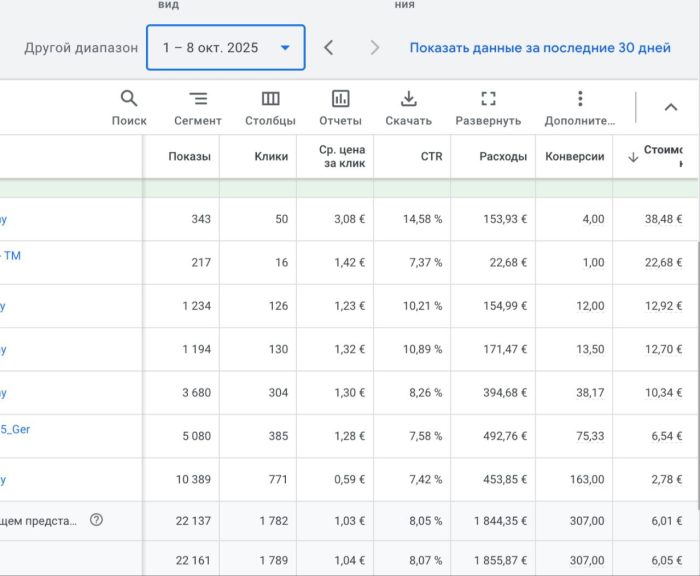Click link Показать данные за последние 30 дней

click(x=540, y=47)
